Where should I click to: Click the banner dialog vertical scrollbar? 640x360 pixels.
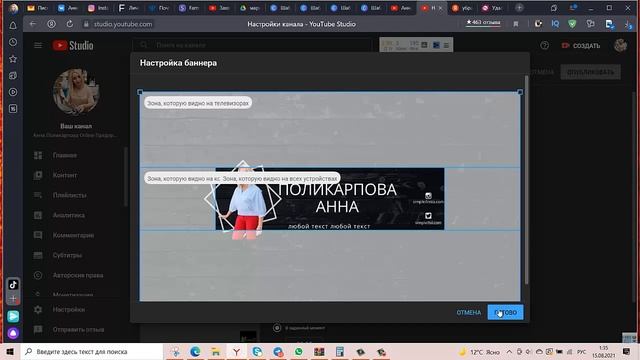click(x=527, y=180)
